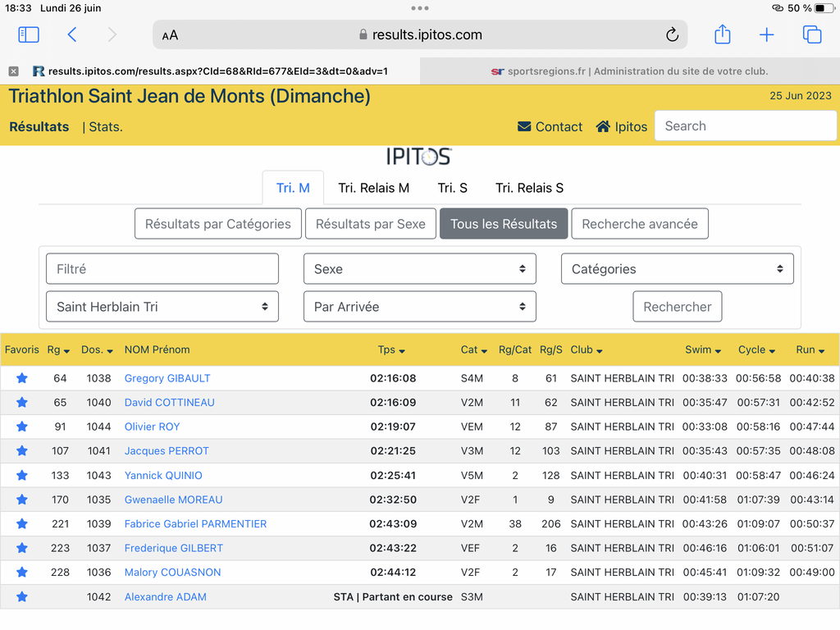
Task: Open a new Safari tab
Action: click(x=766, y=34)
